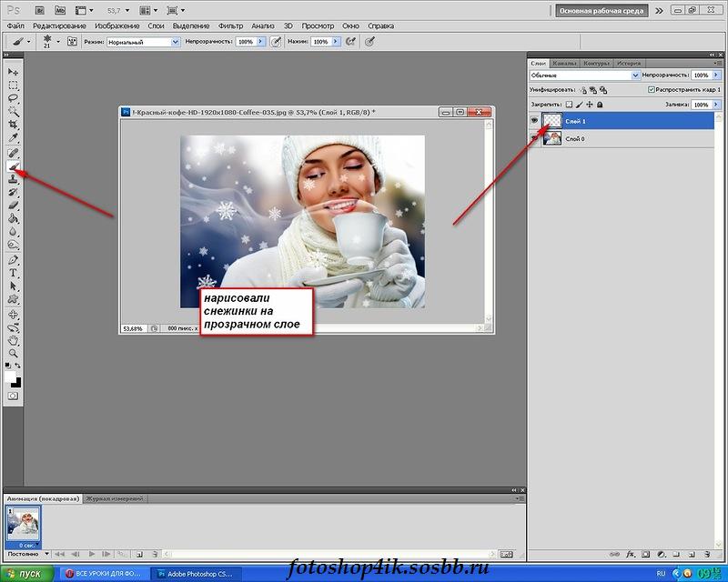This screenshot has width=728, height=582.
Task: Open the Фильтр menu
Action: [230, 25]
